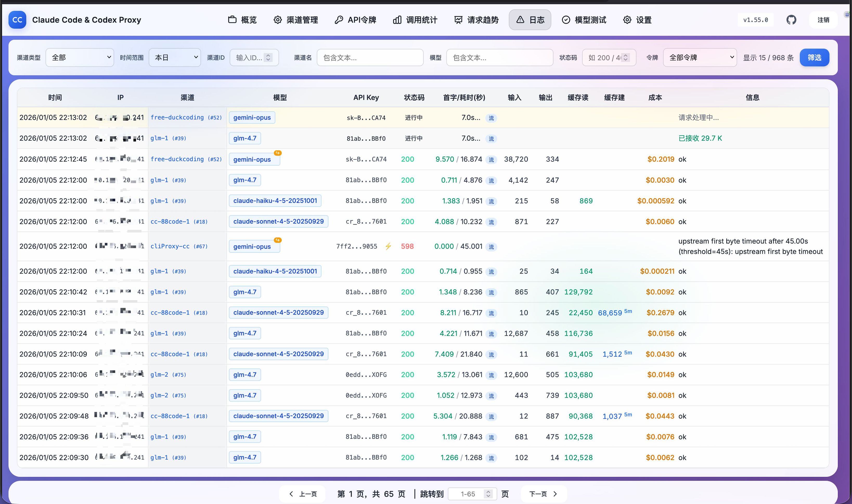Click orange retry badge on 22:12:45 gemini-opus
The height and width of the screenshot is (504, 852).
[278, 153]
